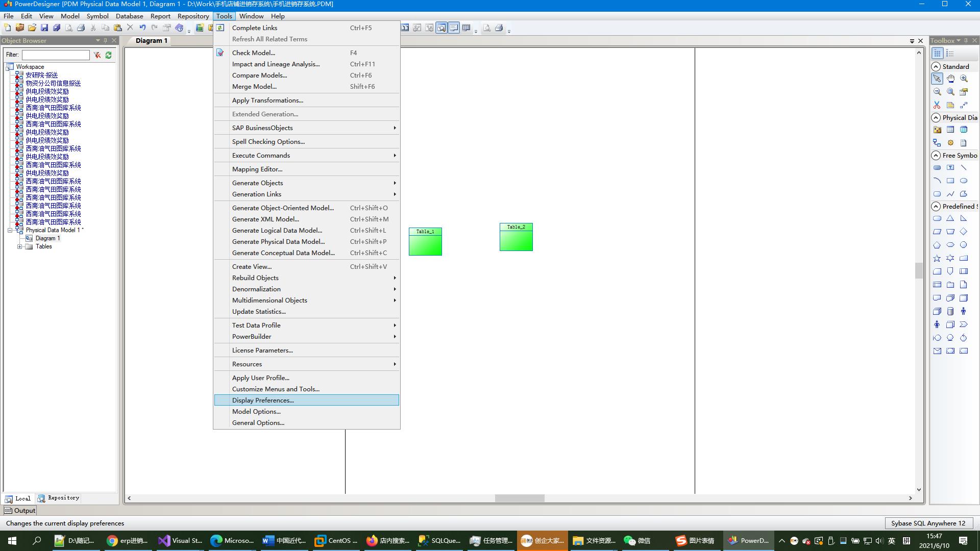Click the Save toolbar icon
Screen dimensions: 980x551
(44, 28)
